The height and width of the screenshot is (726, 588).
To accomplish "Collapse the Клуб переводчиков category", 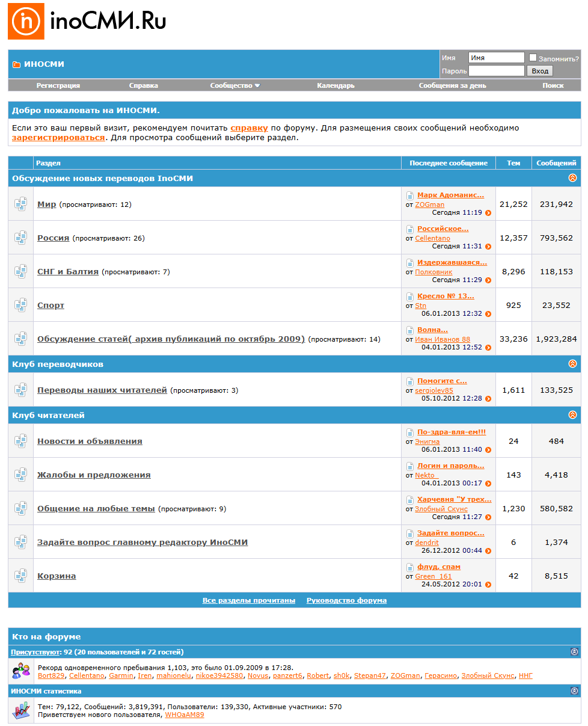I will 572,364.
